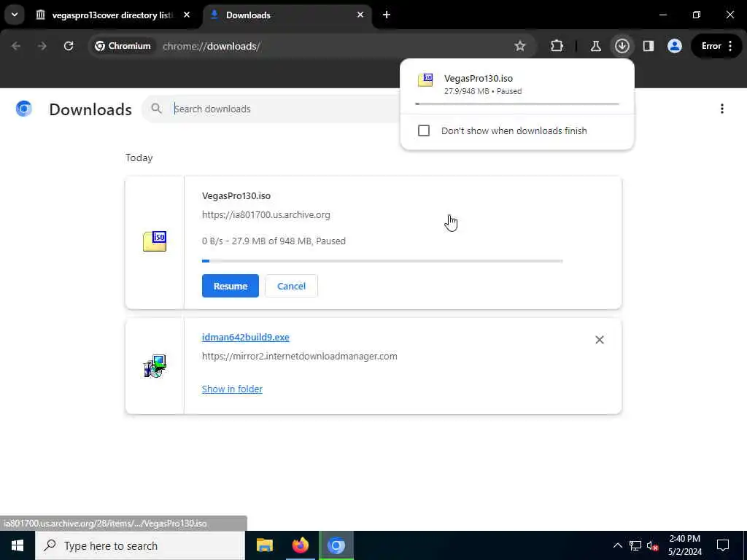Open the Error browser menu
Screen dimensions: 747x560
click(x=717, y=46)
